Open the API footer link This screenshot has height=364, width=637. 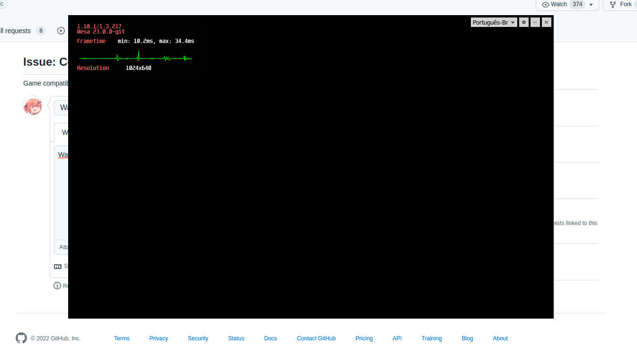[397, 338]
